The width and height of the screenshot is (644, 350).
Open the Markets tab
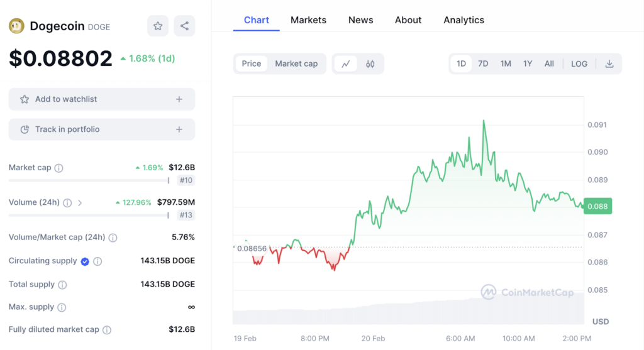pyautogui.click(x=308, y=20)
